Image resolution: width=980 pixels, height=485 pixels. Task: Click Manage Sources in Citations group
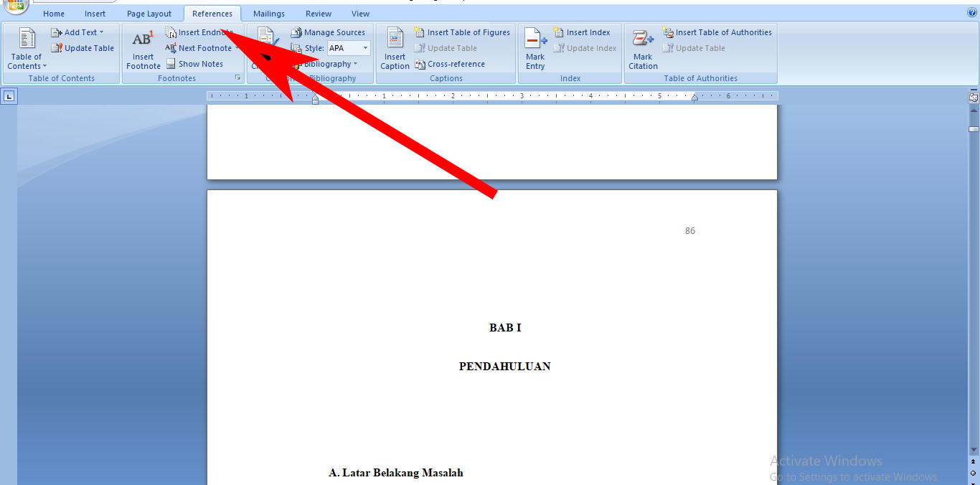[x=328, y=32]
